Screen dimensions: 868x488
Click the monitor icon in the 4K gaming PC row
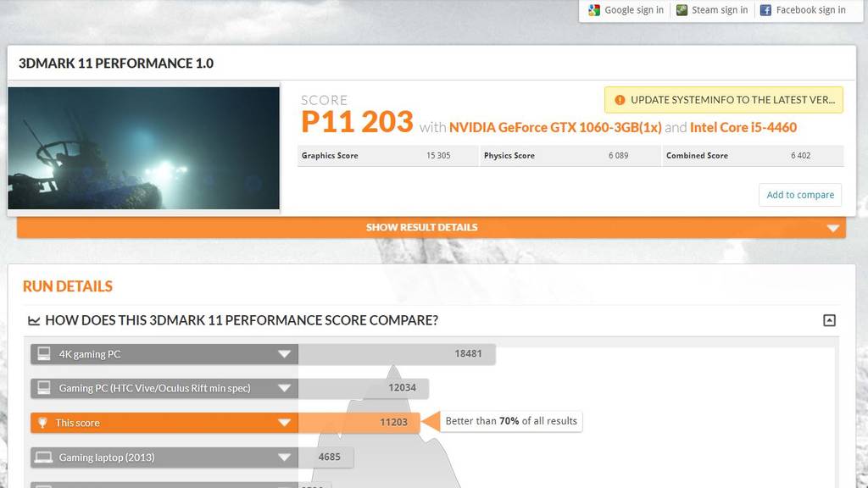44,354
